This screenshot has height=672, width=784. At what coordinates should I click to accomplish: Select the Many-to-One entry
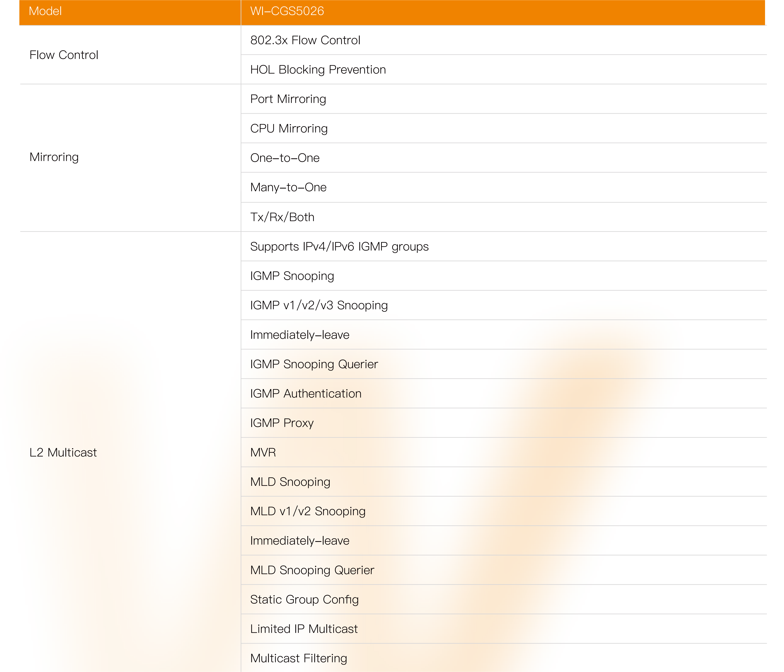[x=288, y=188]
